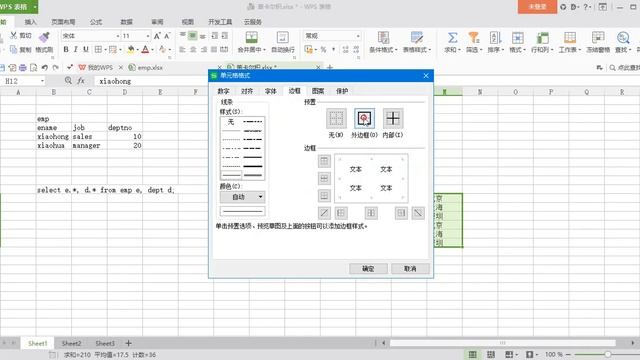
Task: Toggle the inner vertical border button
Action: [x=371, y=213]
